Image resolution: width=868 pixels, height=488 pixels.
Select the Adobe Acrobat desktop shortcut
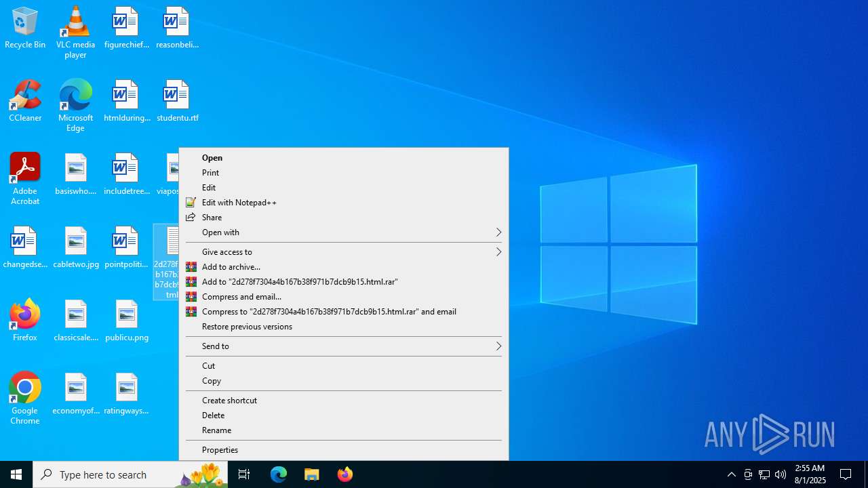25,179
